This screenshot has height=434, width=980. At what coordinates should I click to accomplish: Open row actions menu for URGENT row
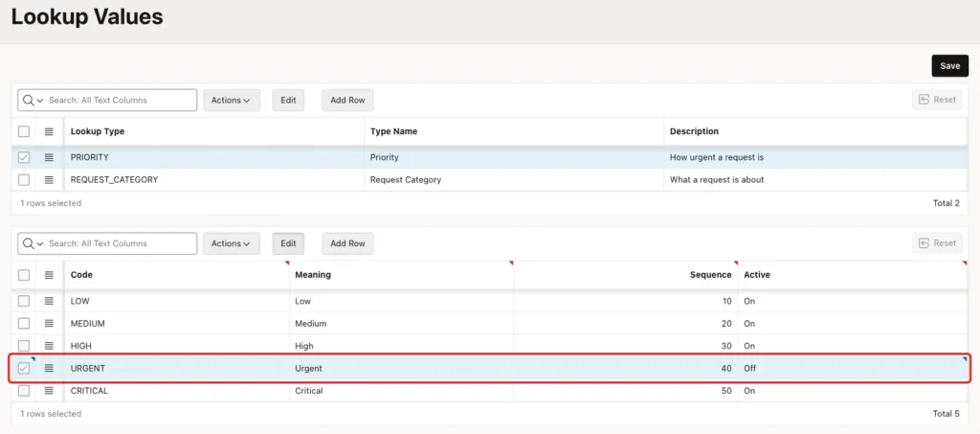click(x=49, y=368)
